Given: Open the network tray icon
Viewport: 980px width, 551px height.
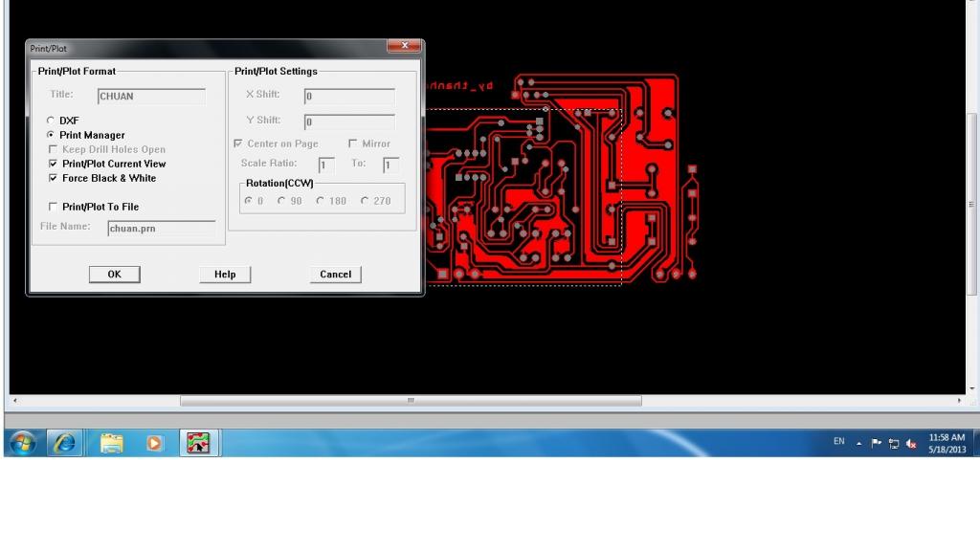Looking at the screenshot, I should pos(894,444).
